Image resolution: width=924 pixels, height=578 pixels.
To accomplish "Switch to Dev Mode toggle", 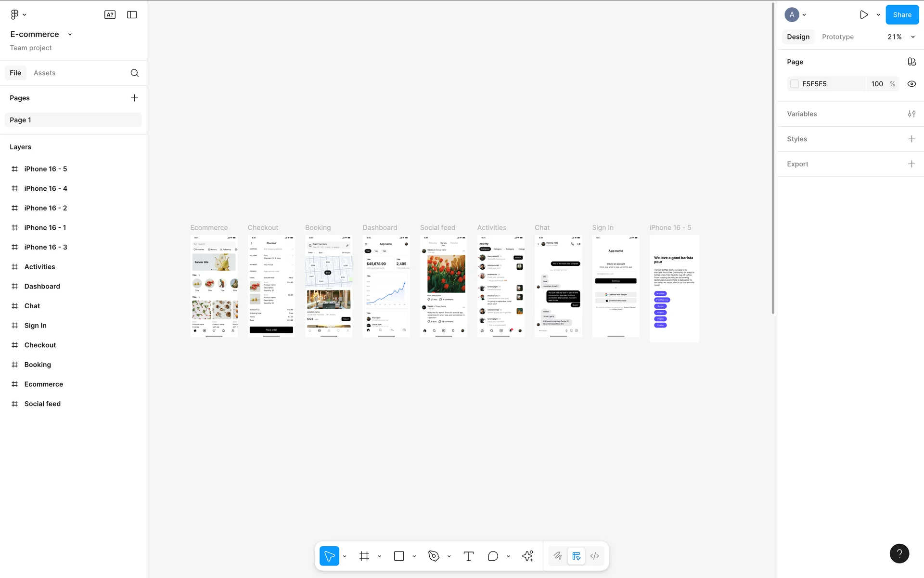I will click(594, 556).
